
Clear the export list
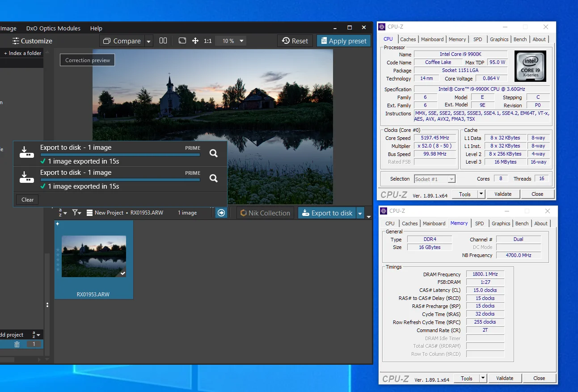click(x=27, y=200)
